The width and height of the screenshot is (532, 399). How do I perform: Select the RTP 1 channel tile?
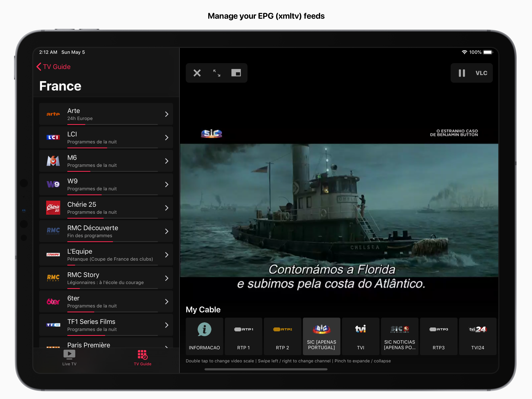click(x=243, y=336)
